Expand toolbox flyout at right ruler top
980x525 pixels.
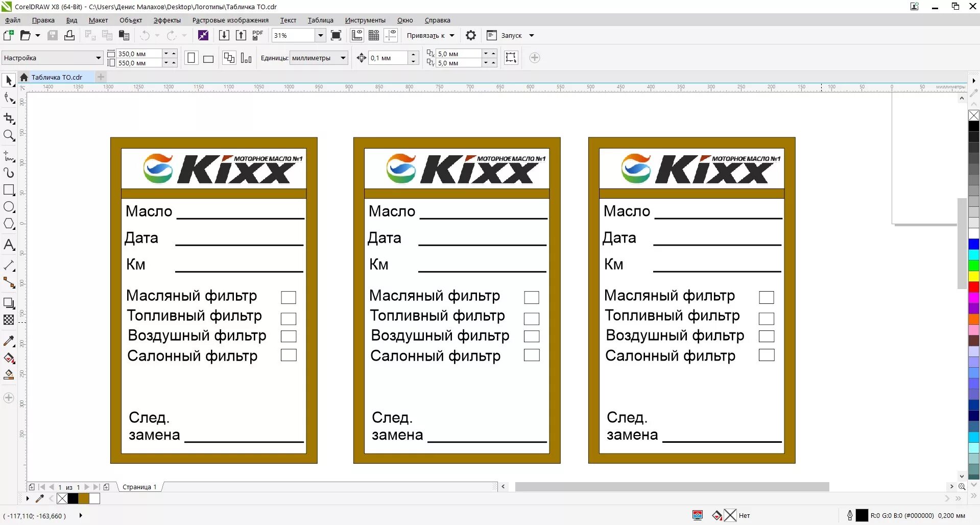coord(974,81)
